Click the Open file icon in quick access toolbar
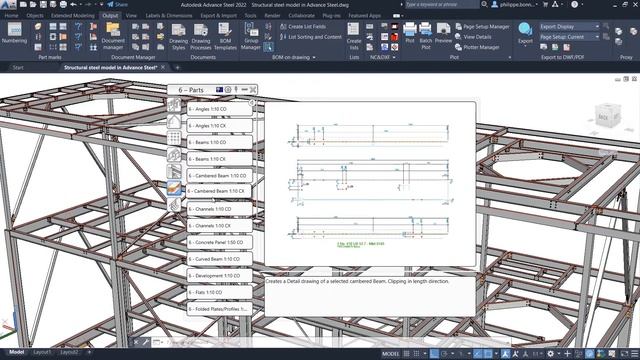The width and height of the screenshot is (640, 360). coord(33,4)
